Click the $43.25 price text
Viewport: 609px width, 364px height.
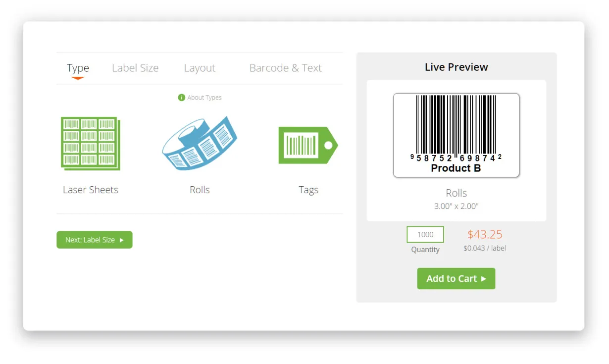(x=485, y=234)
